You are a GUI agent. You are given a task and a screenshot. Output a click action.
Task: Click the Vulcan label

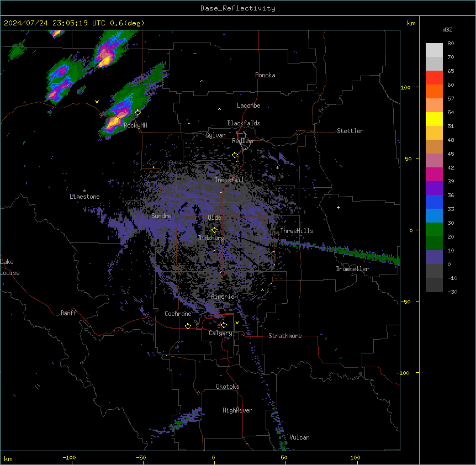tap(300, 437)
